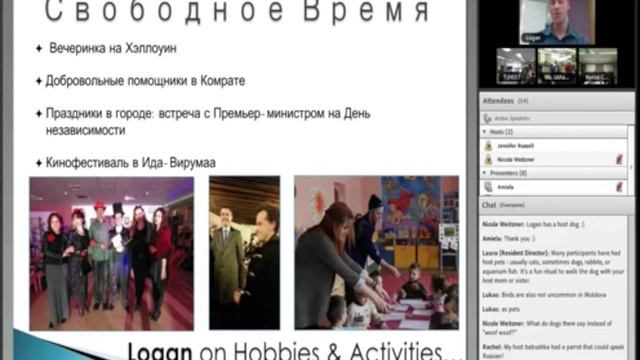Click bullet 'Кинофестиваль в Ида-Вирумаа'
Image resolution: width=640 pixels, height=360 pixels.
click(x=131, y=163)
